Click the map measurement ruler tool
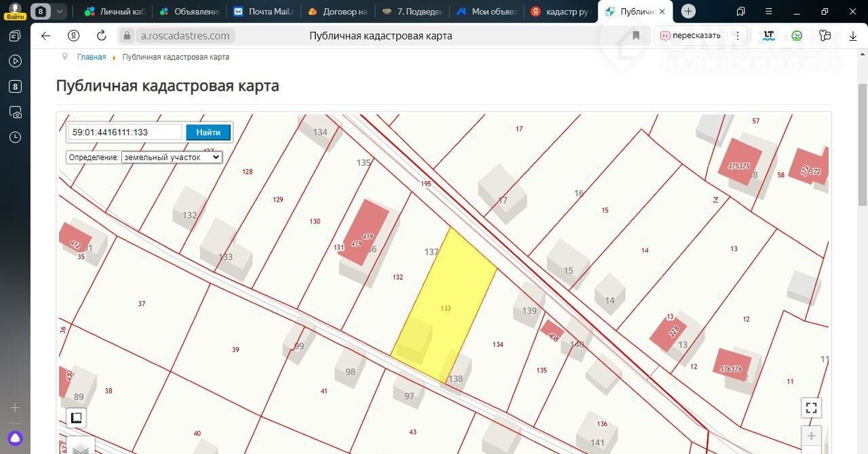 [77, 417]
